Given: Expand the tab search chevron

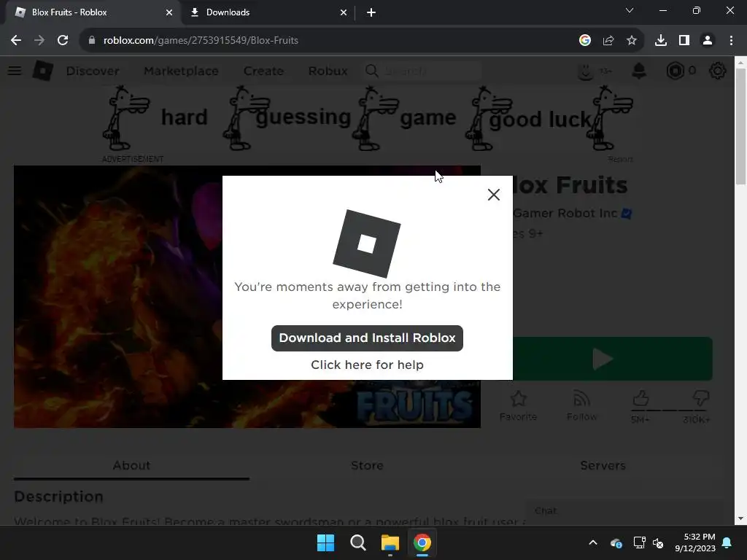Looking at the screenshot, I should coord(630,10).
